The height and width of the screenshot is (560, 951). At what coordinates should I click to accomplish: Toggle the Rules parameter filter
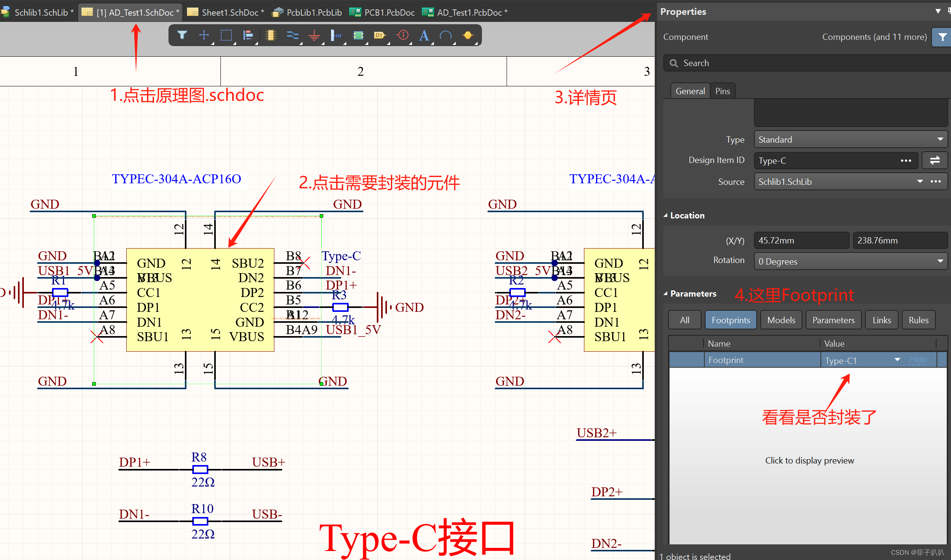[918, 320]
